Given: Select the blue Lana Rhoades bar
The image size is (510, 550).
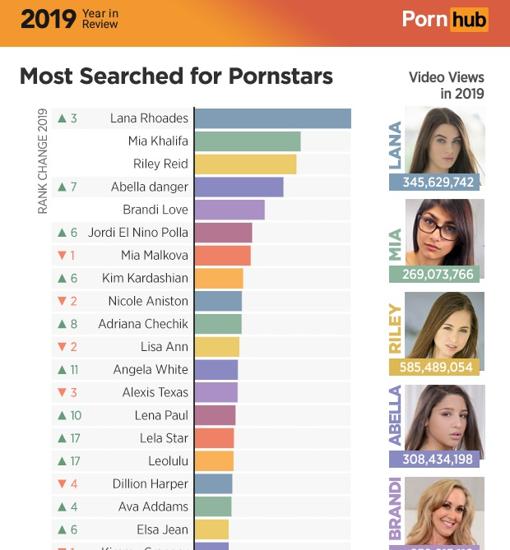Looking at the screenshot, I should click(273, 119).
